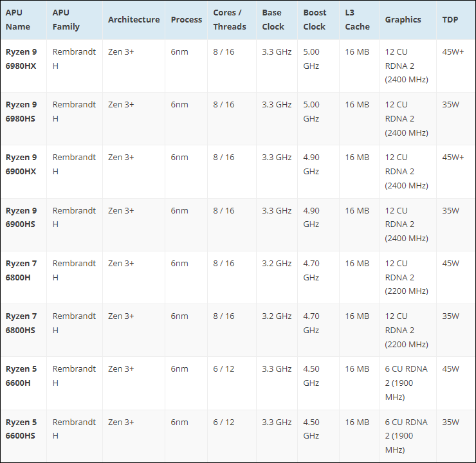Click the Graphics column header

[403, 20]
